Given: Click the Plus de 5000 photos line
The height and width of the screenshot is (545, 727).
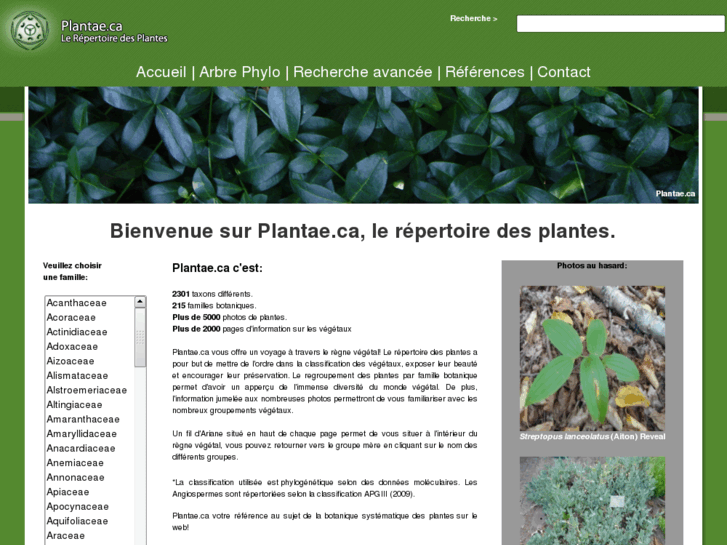Looking at the screenshot, I should (230, 317).
